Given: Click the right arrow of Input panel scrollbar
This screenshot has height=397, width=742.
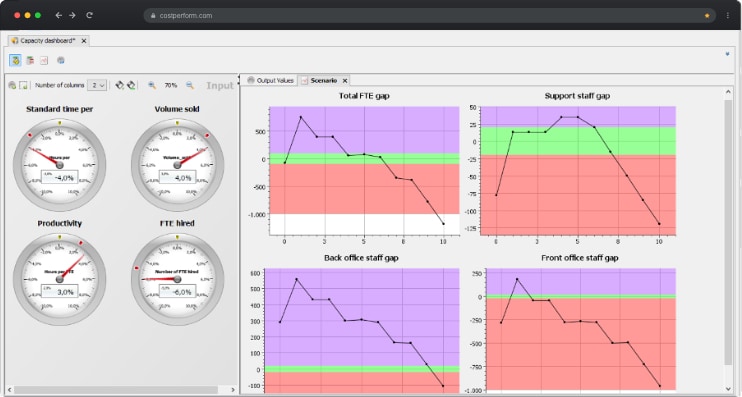Looking at the screenshot, I should [x=232, y=389].
